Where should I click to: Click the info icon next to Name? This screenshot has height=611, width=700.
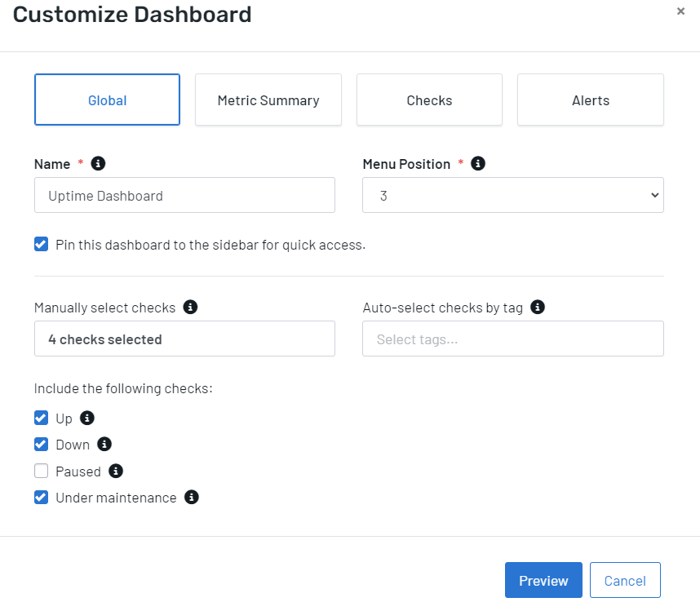pyautogui.click(x=98, y=164)
